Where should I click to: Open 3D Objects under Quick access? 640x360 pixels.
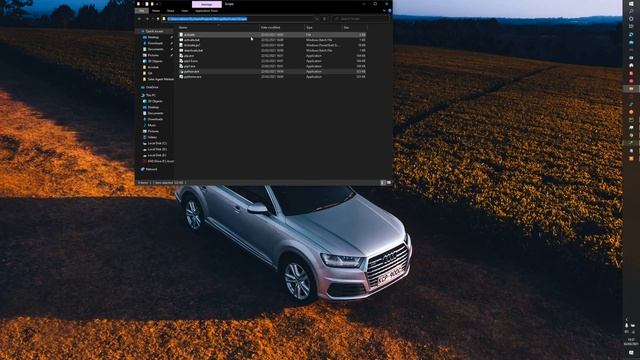(x=155, y=61)
